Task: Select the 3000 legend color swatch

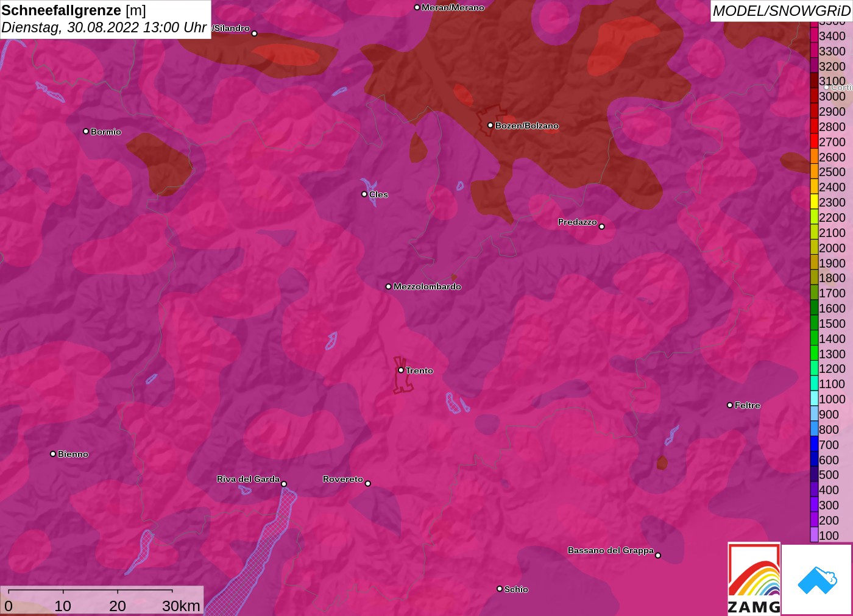Action: 814,96
